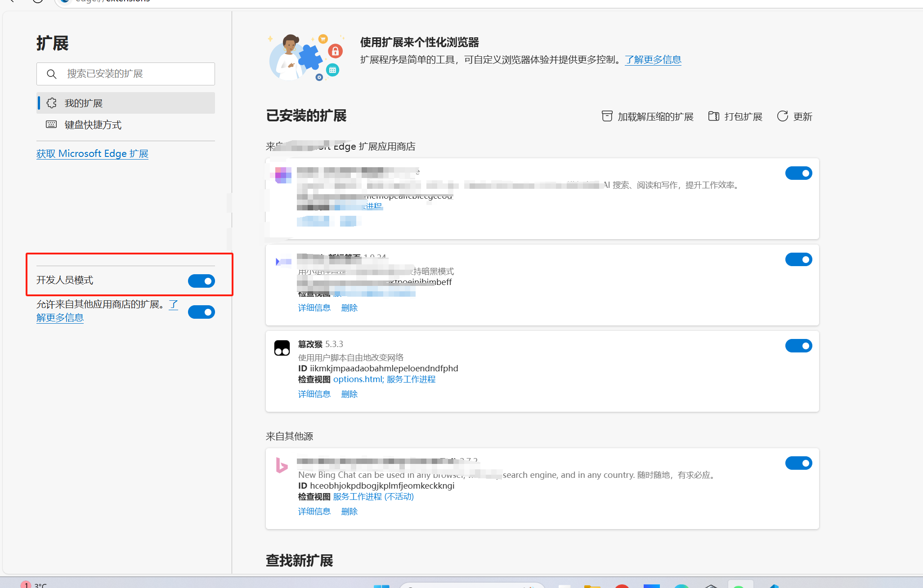The height and width of the screenshot is (588, 923).
Task: Turn off 开发人员模式 developer mode toggle
Action: tap(201, 281)
